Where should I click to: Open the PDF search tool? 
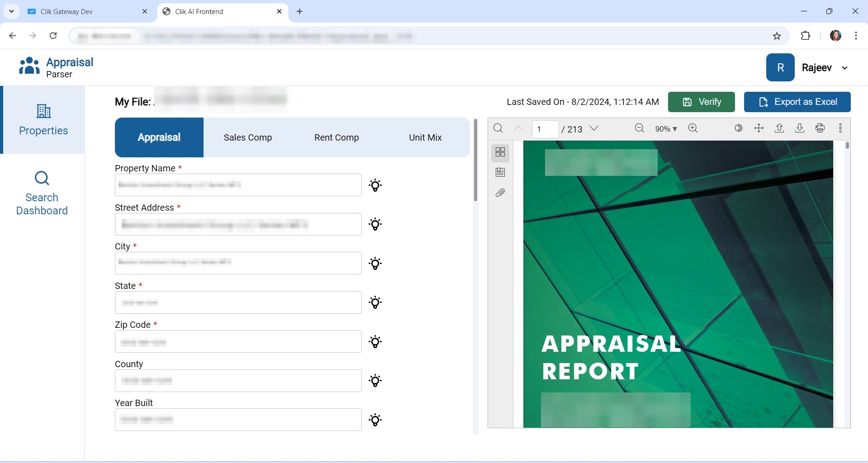click(x=498, y=128)
